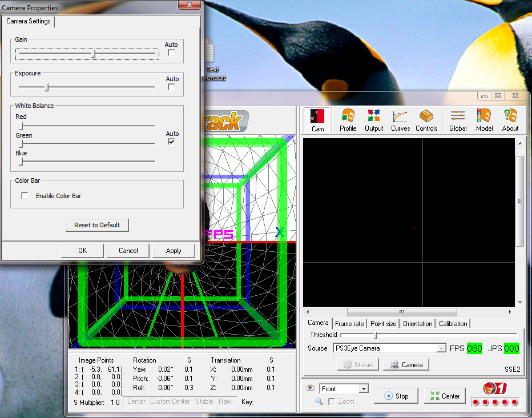Click Apply in Camera Properties

pos(174,251)
